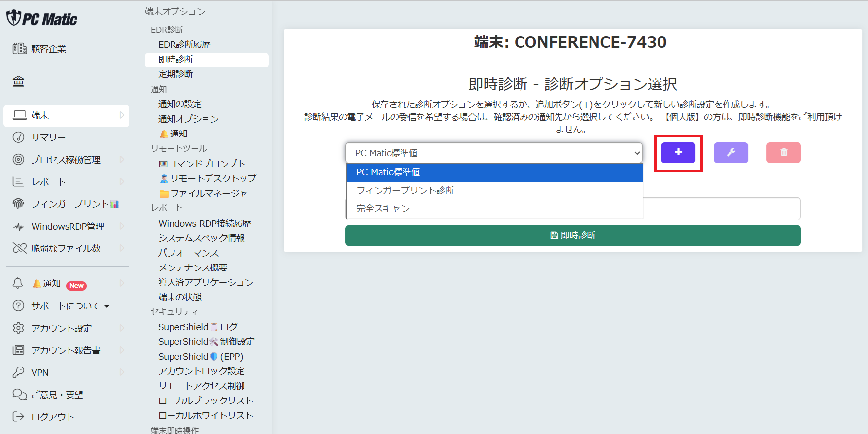Click the question mark support icon
868x434 pixels.
click(18, 306)
